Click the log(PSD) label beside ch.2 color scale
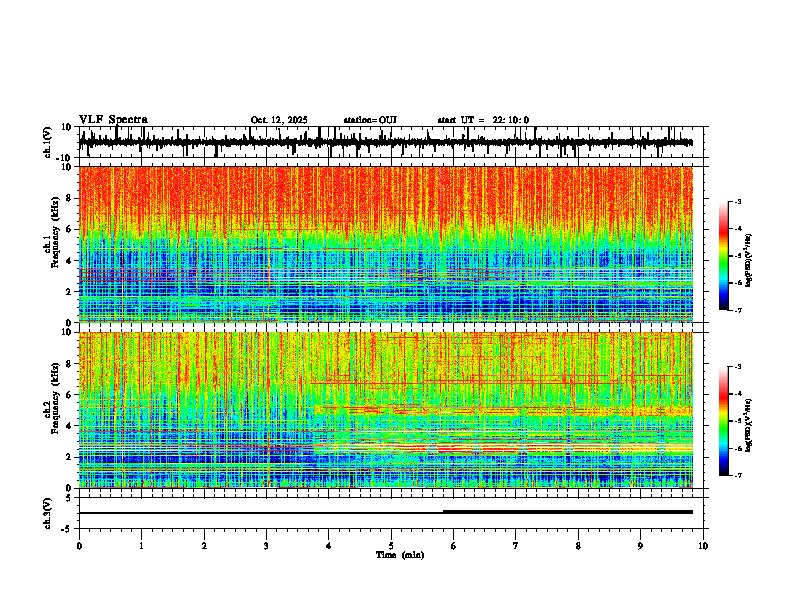The width and height of the screenshot is (792, 612). click(749, 425)
